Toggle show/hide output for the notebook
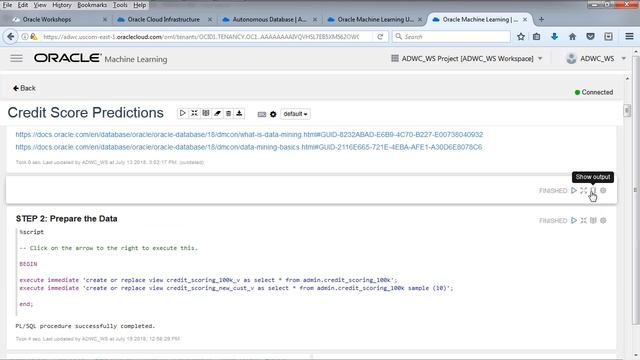 point(206,113)
